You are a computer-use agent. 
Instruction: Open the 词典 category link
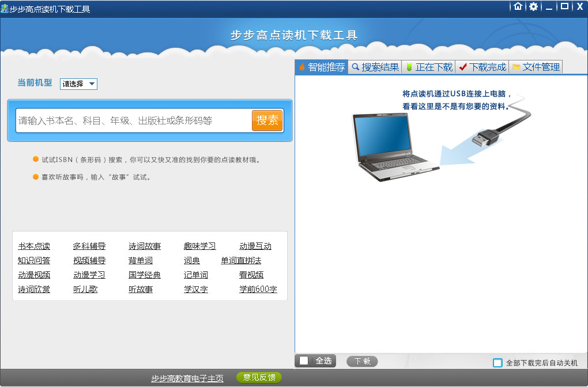[191, 260]
